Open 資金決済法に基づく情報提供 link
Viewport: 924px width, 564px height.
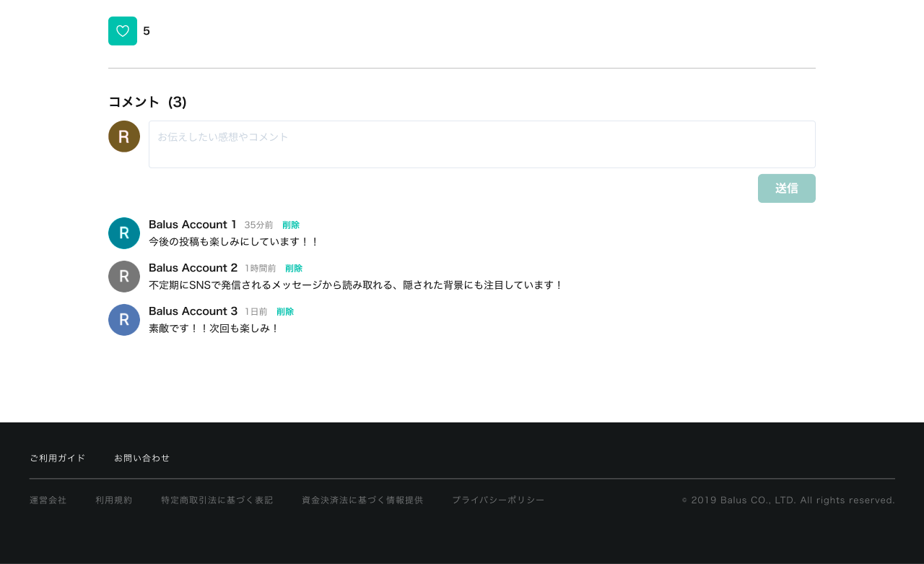pos(362,500)
